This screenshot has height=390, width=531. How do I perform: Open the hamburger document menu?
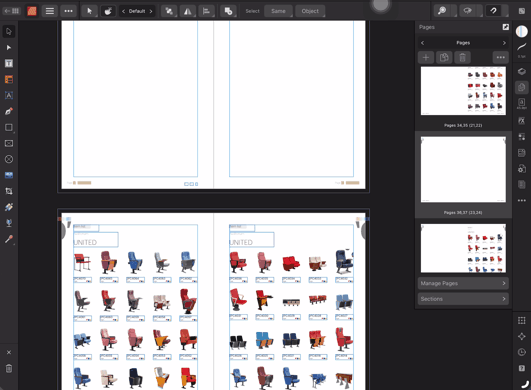[x=50, y=11]
